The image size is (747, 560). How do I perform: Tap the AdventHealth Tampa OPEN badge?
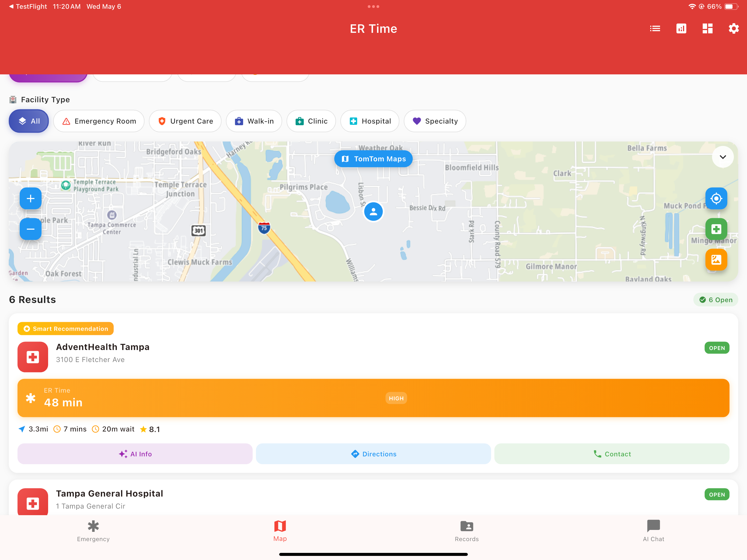[717, 348]
